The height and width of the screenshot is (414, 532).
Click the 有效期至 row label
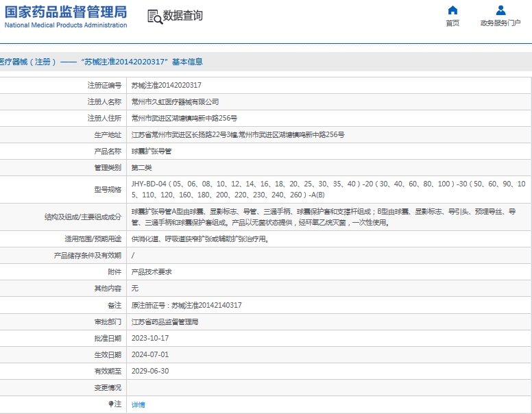tap(108, 371)
